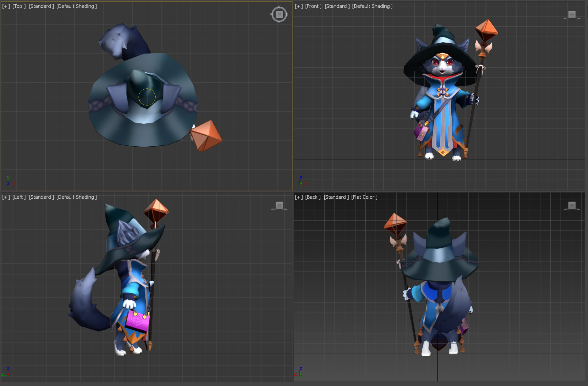The image size is (588, 386).
Task: Click the selection crosshair gizmo in Top viewport
Action: tap(147, 97)
